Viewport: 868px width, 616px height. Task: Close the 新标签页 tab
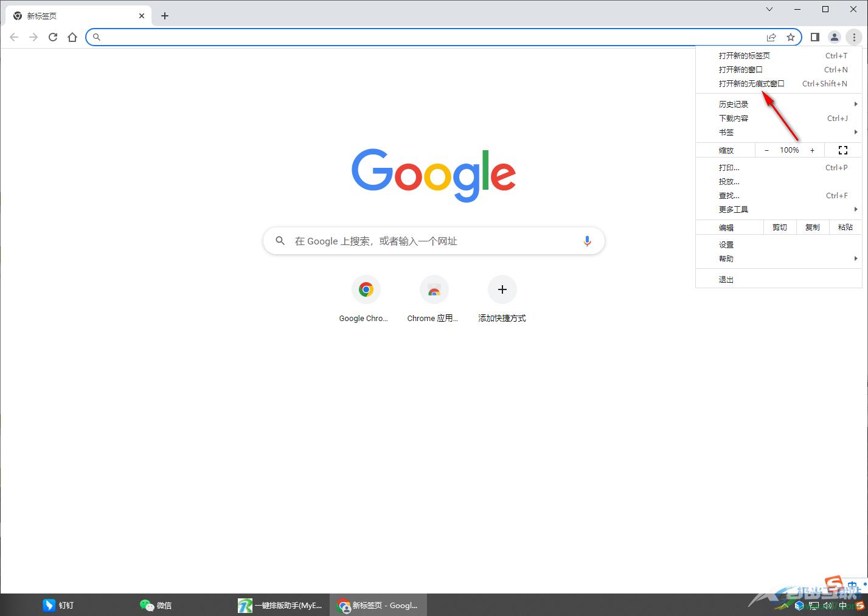(142, 16)
